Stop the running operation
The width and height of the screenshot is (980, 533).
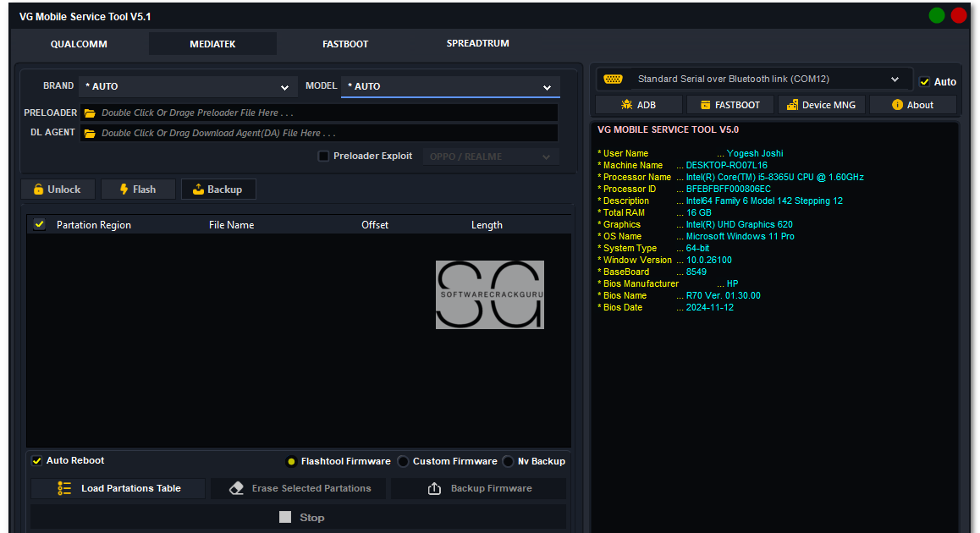coord(299,518)
